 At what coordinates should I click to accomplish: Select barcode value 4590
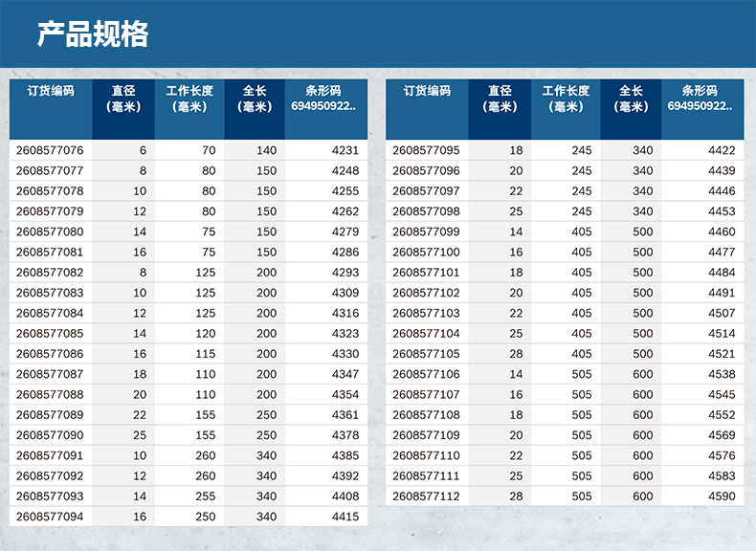(x=722, y=496)
